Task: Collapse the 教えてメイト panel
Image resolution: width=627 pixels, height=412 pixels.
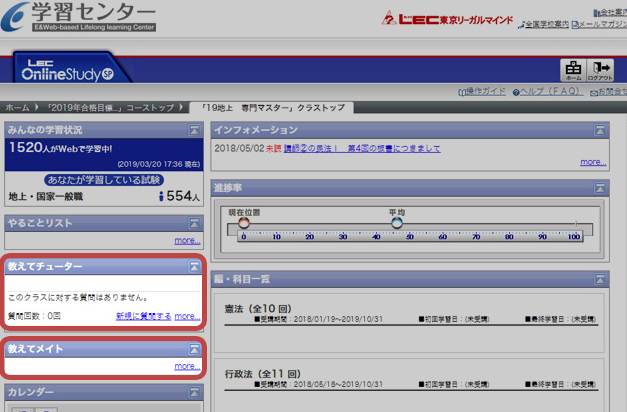Action: pyautogui.click(x=194, y=349)
